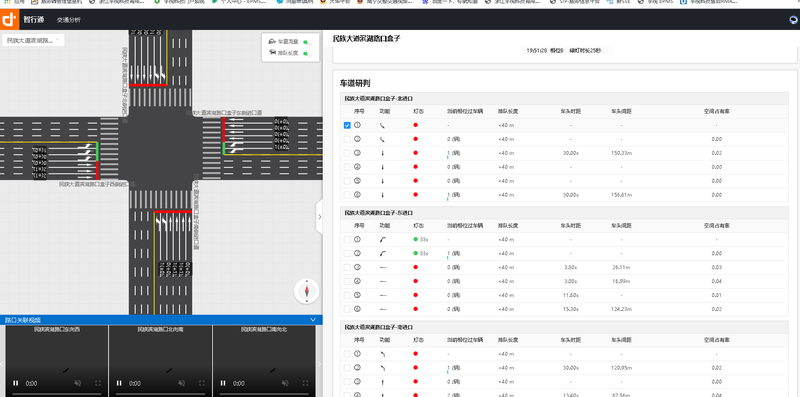The width and height of the screenshot is (800, 397).
Task: Seek the 东向西 video progress bar
Action: (57, 394)
